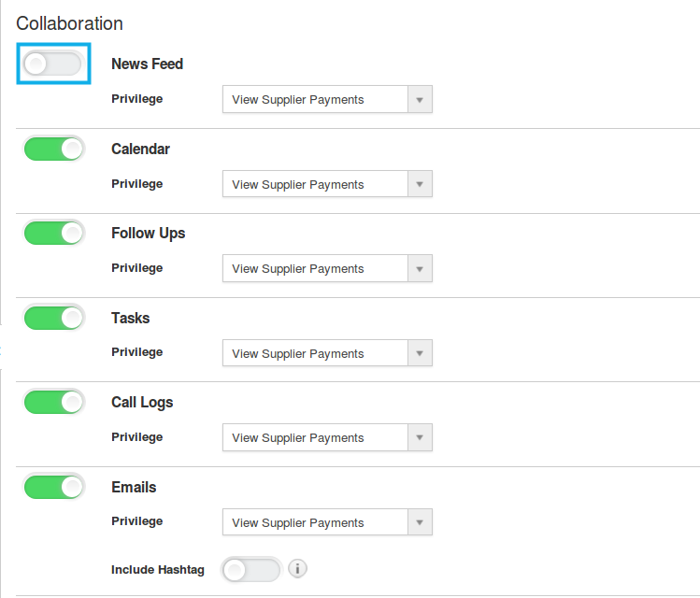700x598 pixels.
Task: Enable the News Feed toggle
Action: point(52,64)
